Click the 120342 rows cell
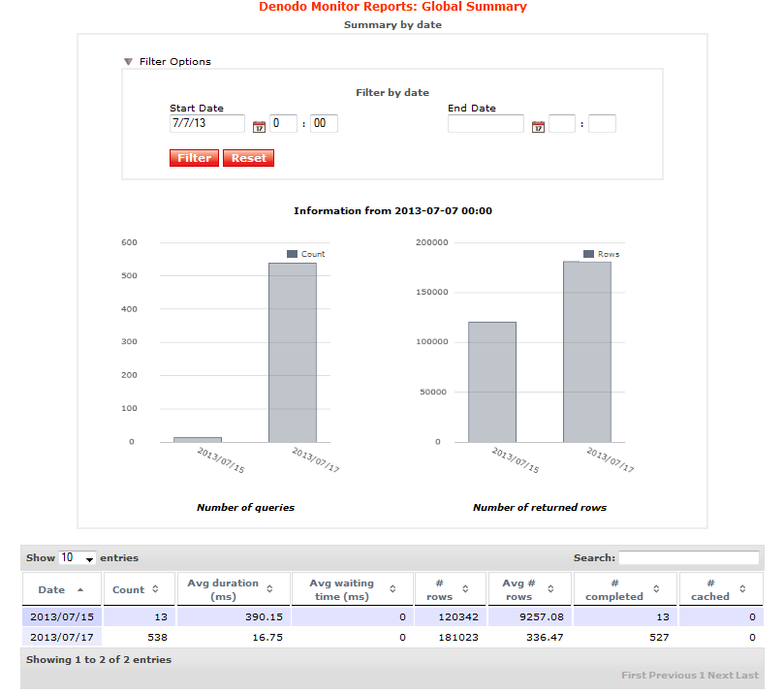This screenshot has width=784, height=694. point(451,616)
